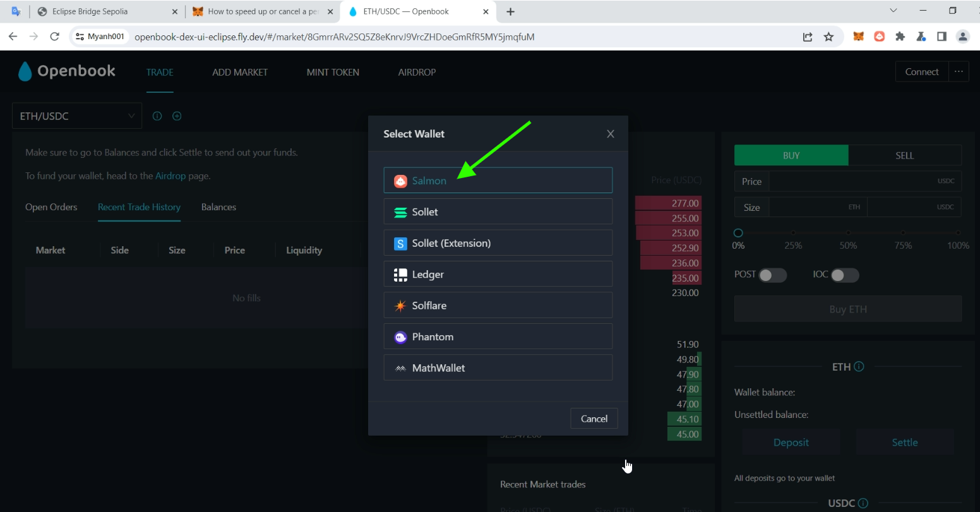The width and height of the screenshot is (980, 512).
Task: Choose the Ledger wallet option
Action: (498, 274)
